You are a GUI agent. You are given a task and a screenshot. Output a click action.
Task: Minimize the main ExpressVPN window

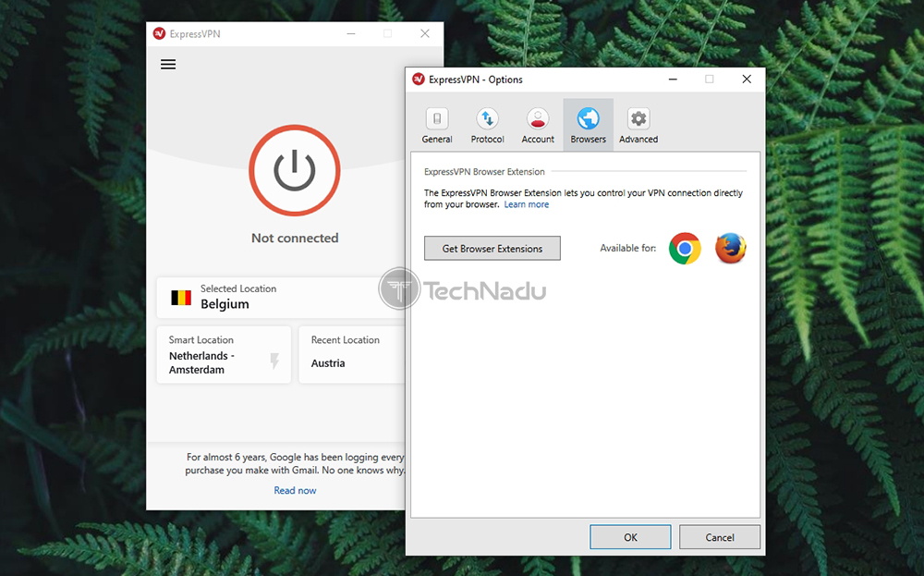(x=351, y=33)
